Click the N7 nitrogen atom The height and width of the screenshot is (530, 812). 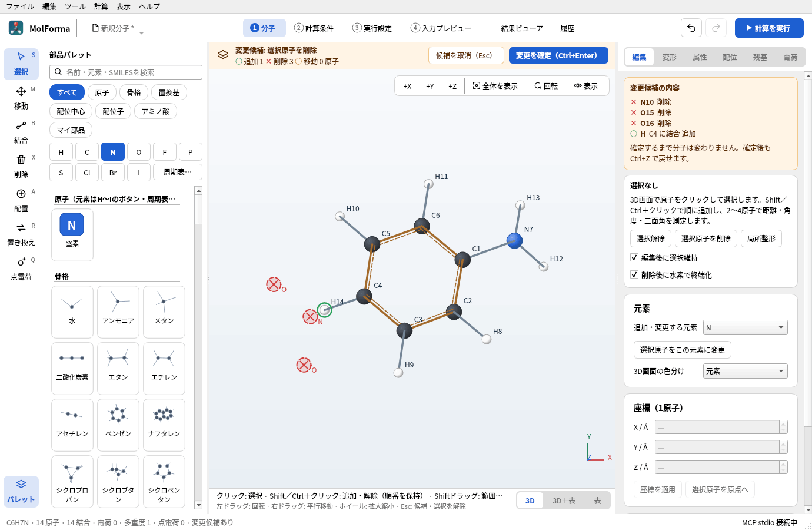[x=514, y=240]
